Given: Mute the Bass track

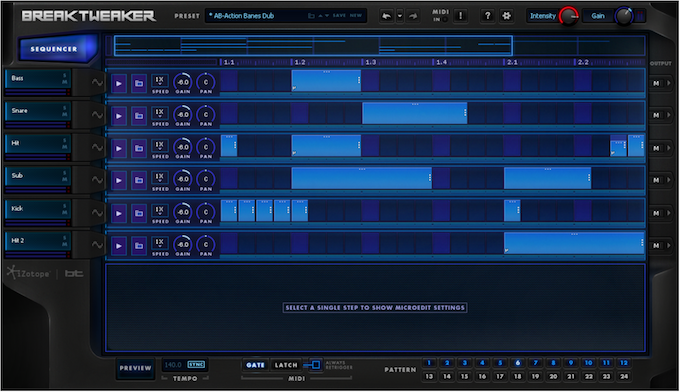Looking at the screenshot, I should point(65,82).
